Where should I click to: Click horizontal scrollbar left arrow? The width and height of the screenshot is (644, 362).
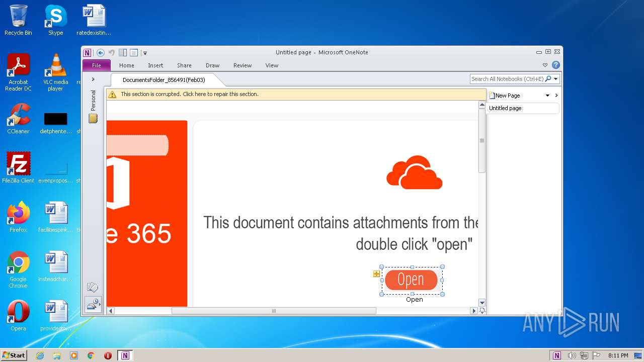[x=111, y=311]
